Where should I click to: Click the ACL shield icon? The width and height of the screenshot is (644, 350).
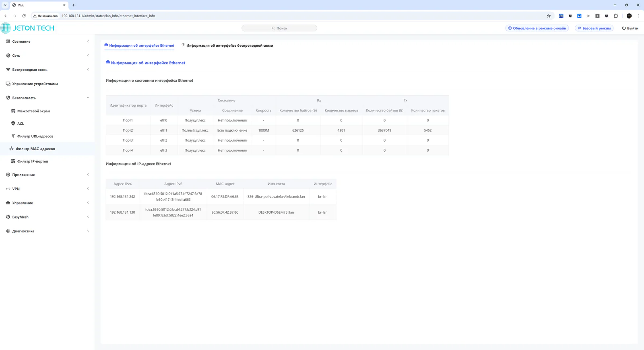pos(13,124)
